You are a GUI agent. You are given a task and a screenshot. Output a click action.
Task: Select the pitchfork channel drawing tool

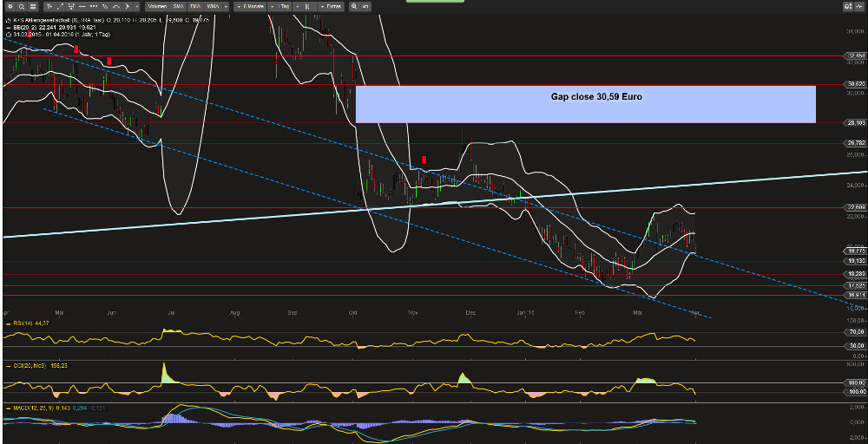click(x=71, y=7)
